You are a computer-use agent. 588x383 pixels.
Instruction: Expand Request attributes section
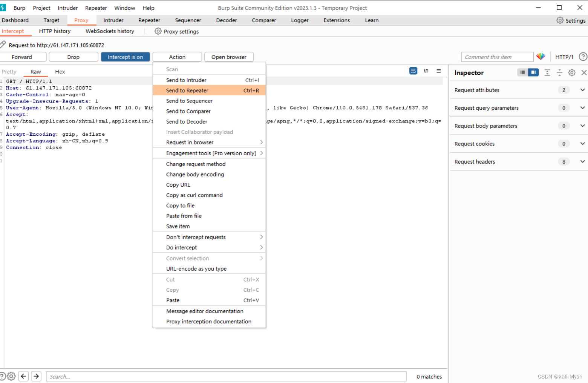(582, 90)
